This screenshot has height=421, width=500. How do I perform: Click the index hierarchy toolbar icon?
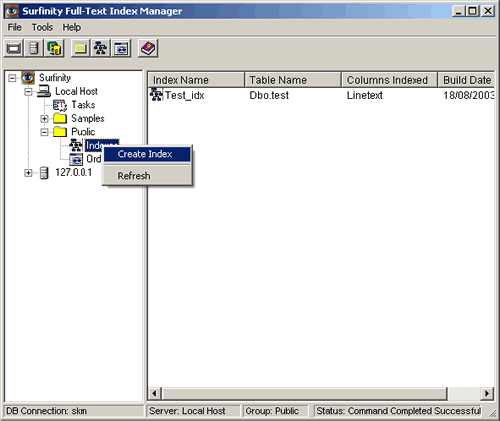click(100, 49)
